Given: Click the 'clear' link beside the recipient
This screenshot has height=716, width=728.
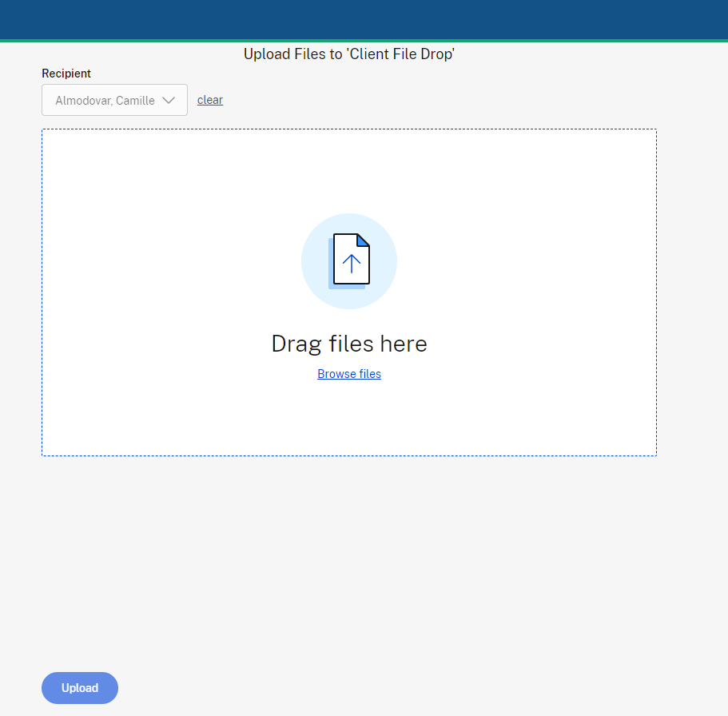Looking at the screenshot, I should pos(209,100).
